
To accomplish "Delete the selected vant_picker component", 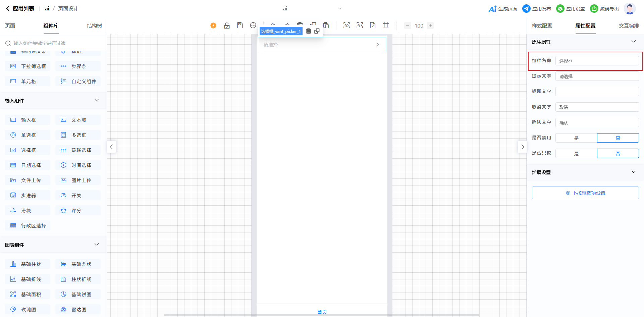I will [x=309, y=31].
